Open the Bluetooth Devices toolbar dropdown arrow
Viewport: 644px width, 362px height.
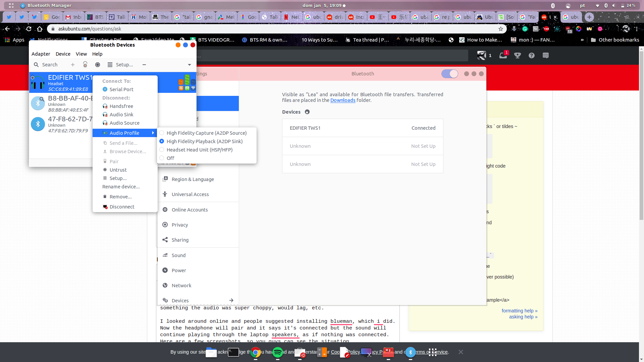pyautogui.click(x=190, y=65)
